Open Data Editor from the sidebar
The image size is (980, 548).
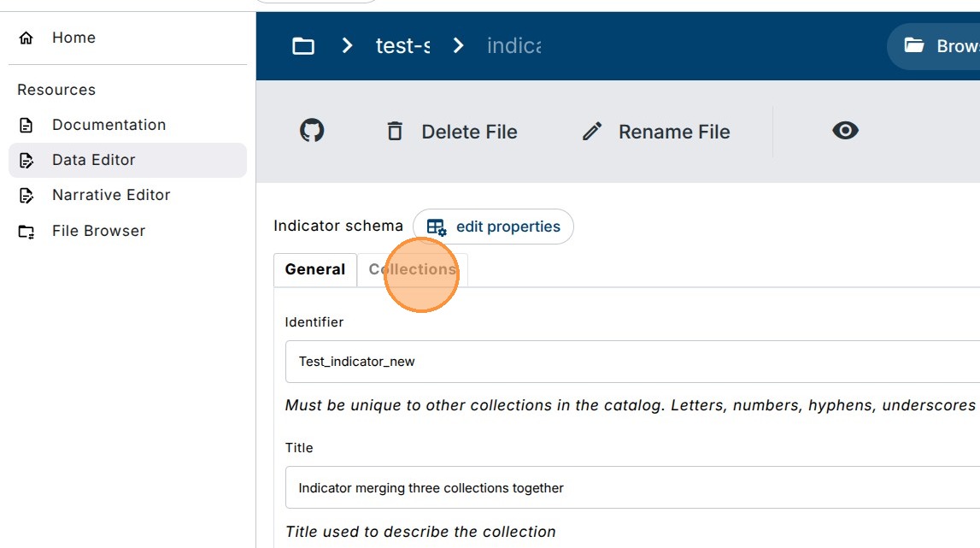click(x=94, y=160)
